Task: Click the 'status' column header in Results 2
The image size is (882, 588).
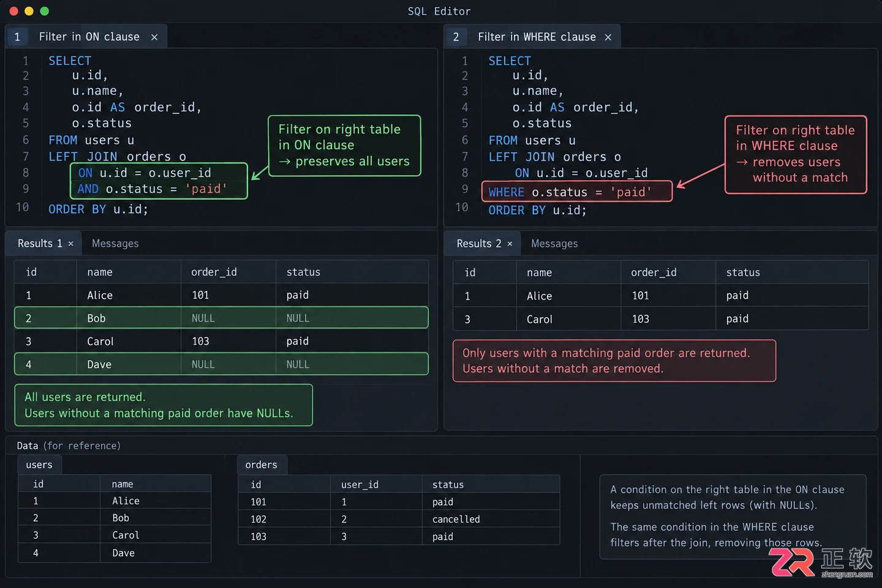Action: (x=792, y=273)
